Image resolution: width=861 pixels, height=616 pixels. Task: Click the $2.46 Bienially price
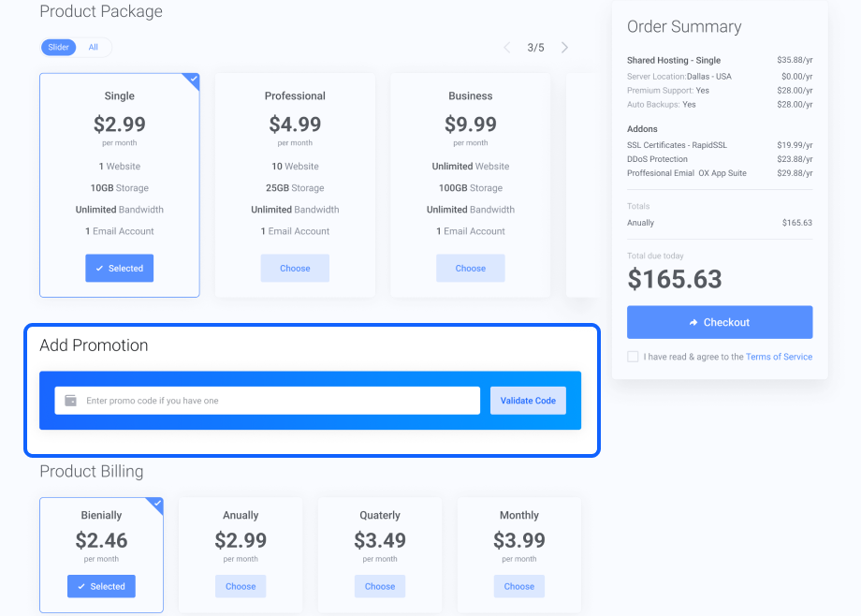(102, 541)
